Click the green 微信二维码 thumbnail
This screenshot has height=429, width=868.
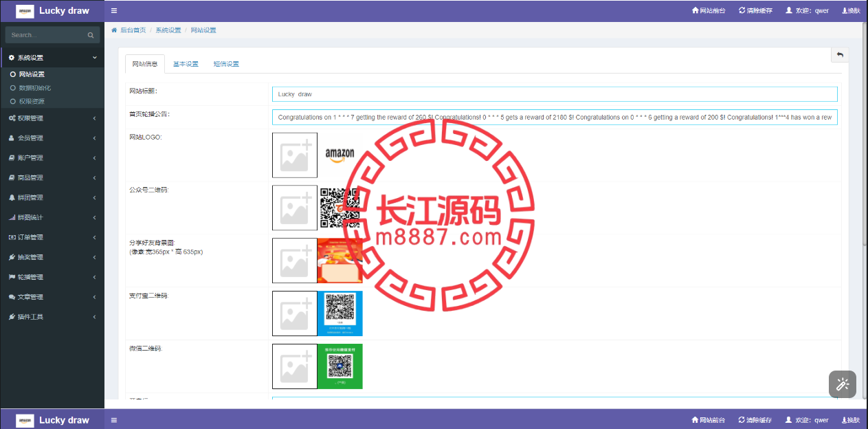tap(340, 366)
